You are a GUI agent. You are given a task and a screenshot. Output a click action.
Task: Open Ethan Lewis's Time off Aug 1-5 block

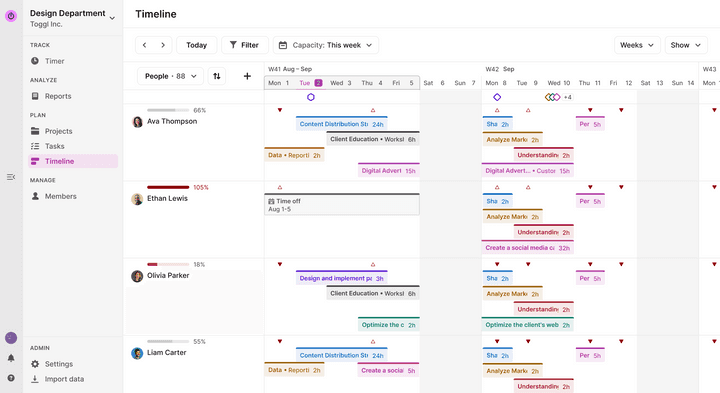pos(342,205)
